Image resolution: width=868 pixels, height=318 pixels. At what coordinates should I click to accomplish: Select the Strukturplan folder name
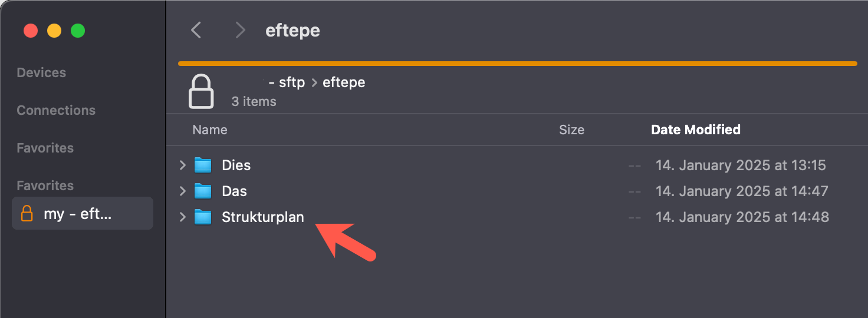coord(263,217)
